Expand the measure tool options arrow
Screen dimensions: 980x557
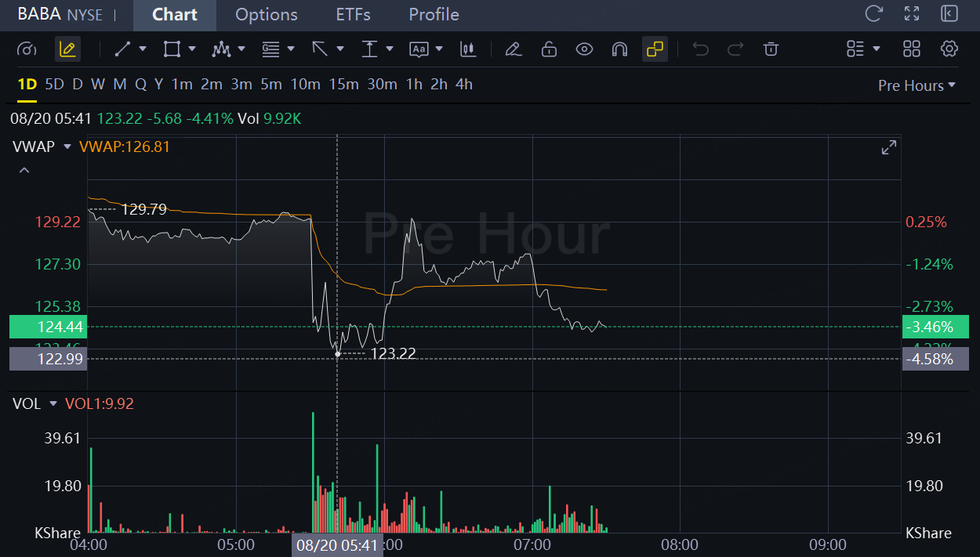pyautogui.click(x=390, y=49)
